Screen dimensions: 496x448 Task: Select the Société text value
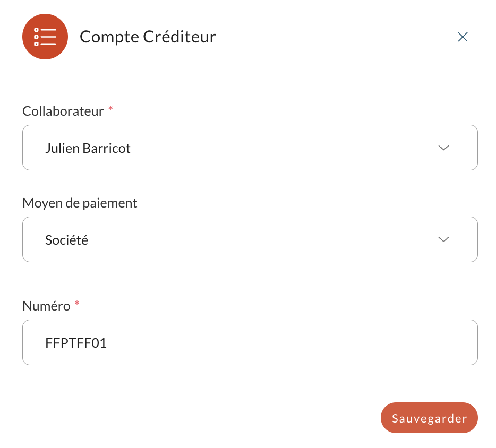(66, 240)
